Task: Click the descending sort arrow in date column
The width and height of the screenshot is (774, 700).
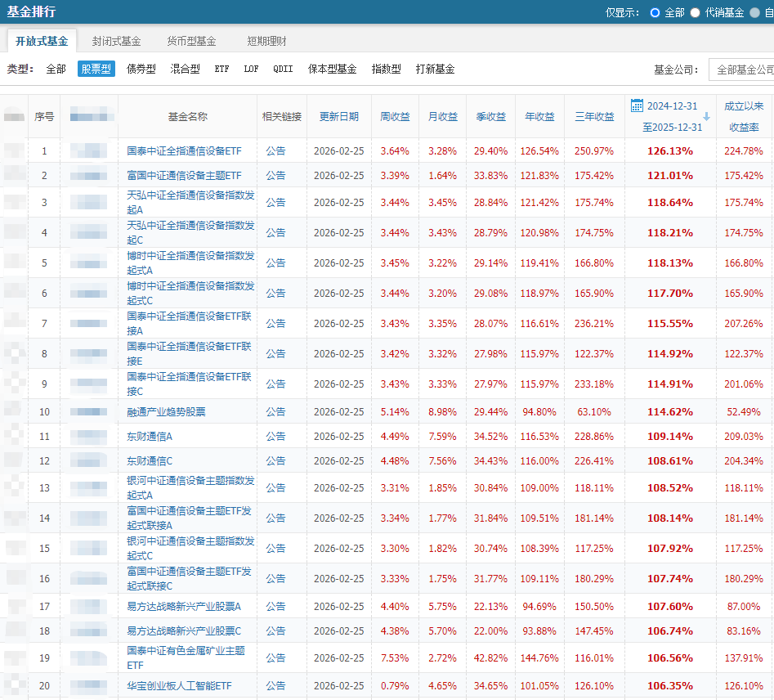Action: [x=706, y=116]
